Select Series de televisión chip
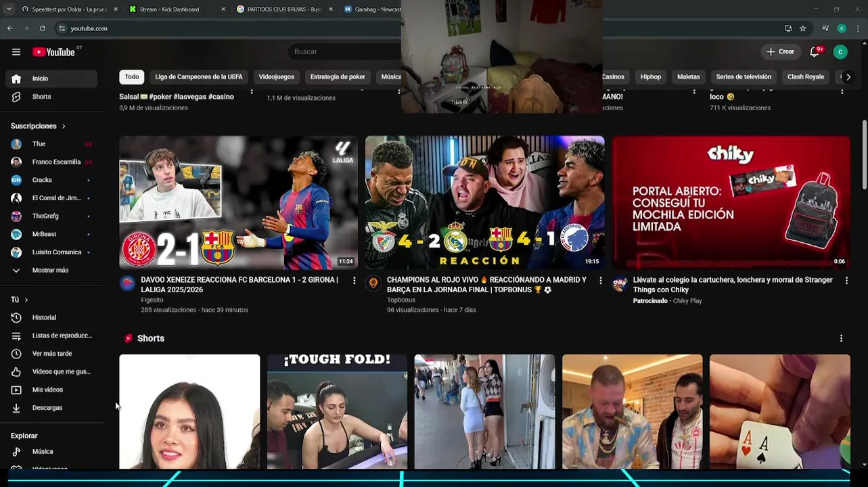Viewport: 868px width, 487px height. tap(744, 77)
